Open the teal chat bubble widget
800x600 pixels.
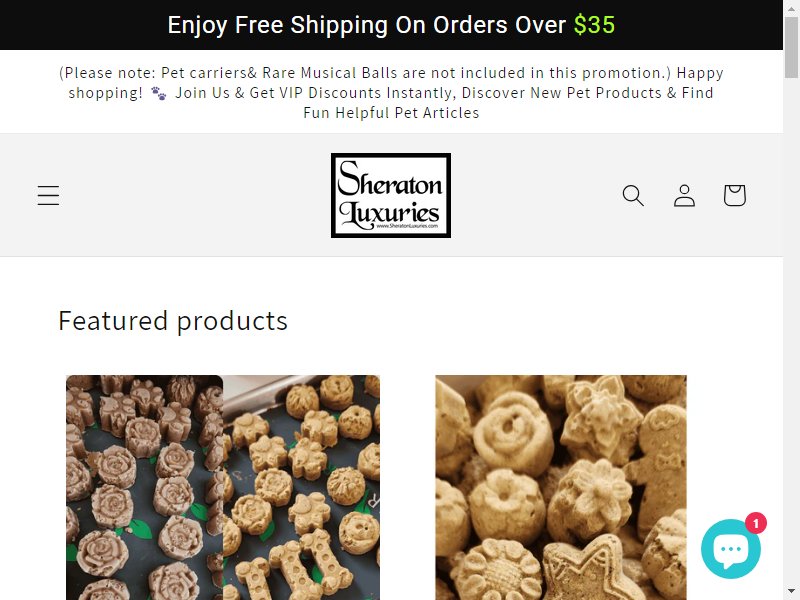(731, 549)
